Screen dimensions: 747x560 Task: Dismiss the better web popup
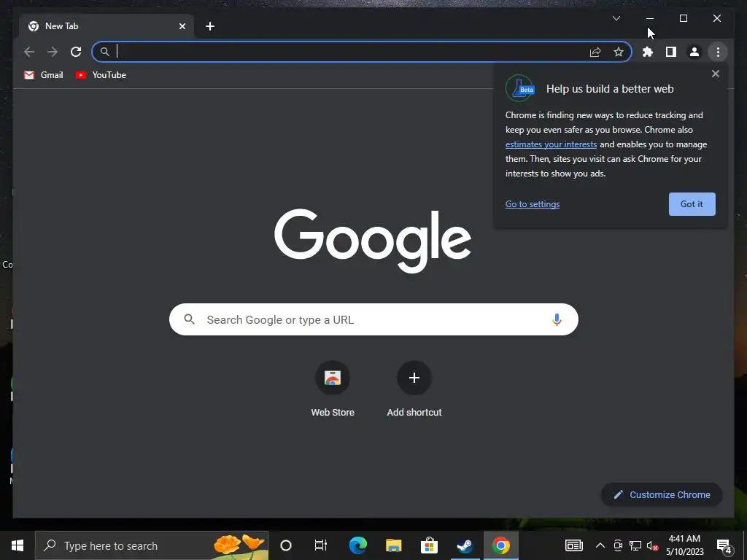715,74
